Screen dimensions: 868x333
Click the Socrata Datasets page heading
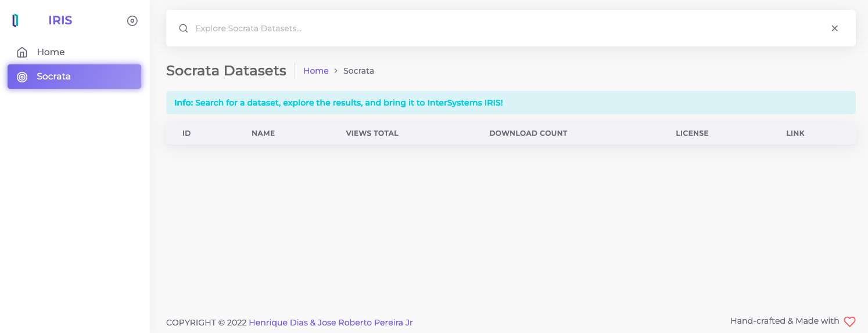[226, 71]
